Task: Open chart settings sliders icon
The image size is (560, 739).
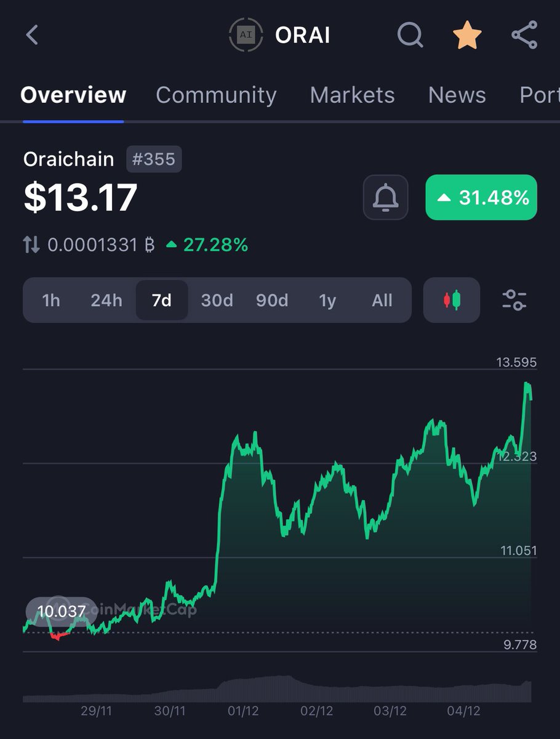Action: 514,300
